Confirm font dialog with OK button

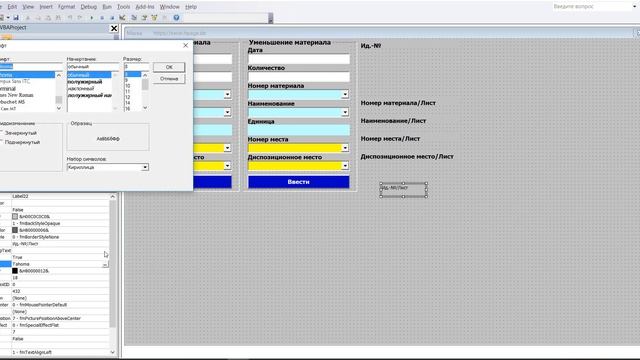(169, 67)
